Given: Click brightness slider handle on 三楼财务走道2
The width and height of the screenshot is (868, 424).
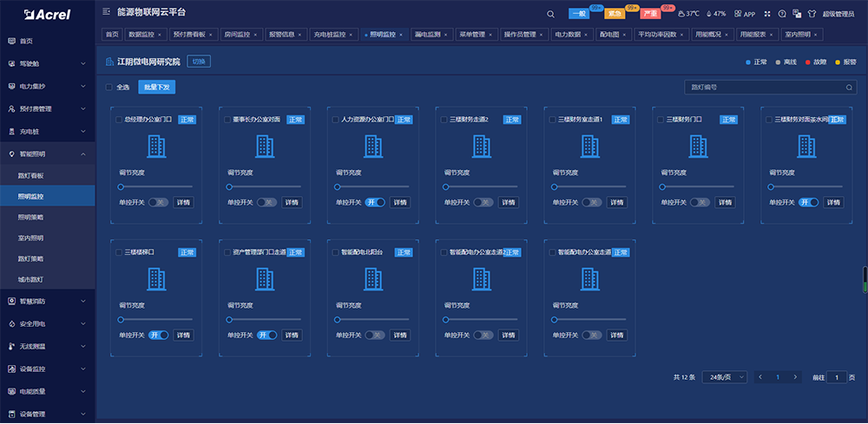Looking at the screenshot, I should (x=446, y=186).
